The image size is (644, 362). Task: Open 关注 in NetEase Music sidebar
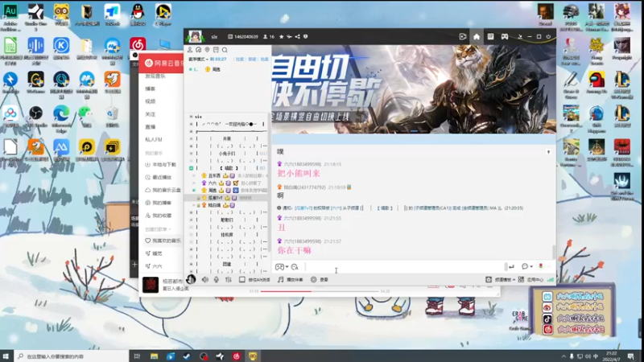tap(151, 114)
